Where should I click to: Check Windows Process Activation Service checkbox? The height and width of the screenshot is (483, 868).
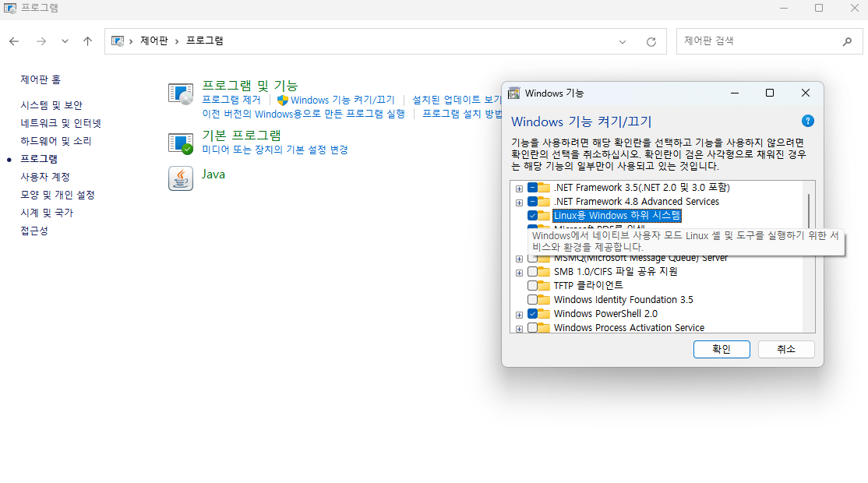[x=532, y=328]
